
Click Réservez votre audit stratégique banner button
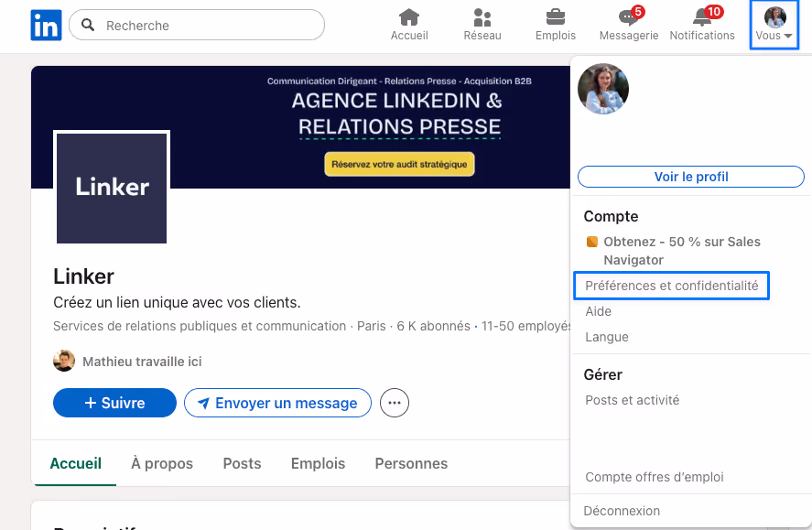coord(399,164)
